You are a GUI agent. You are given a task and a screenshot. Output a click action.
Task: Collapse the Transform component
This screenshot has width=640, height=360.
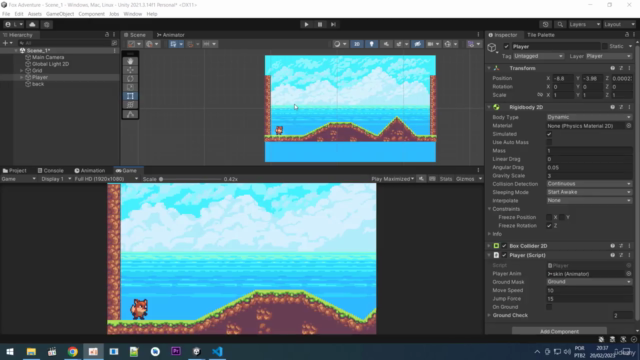489,68
